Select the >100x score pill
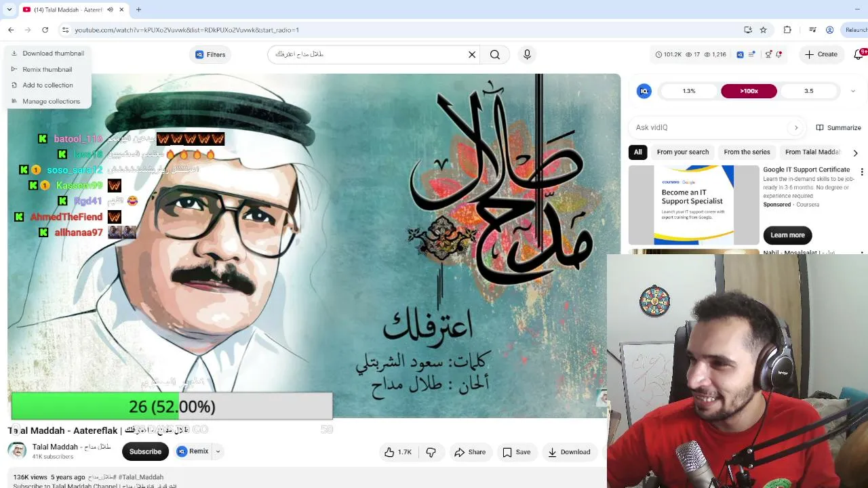The image size is (868, 488). 749,91
